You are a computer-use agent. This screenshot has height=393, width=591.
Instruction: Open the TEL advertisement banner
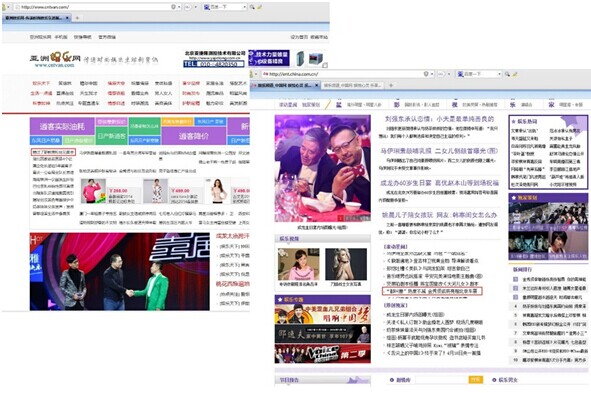214,59
